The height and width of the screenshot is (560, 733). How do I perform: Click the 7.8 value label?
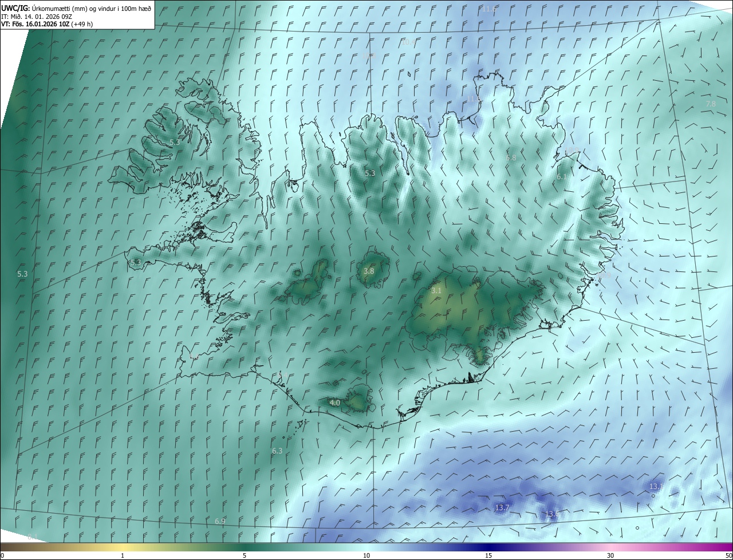(711, 104)
